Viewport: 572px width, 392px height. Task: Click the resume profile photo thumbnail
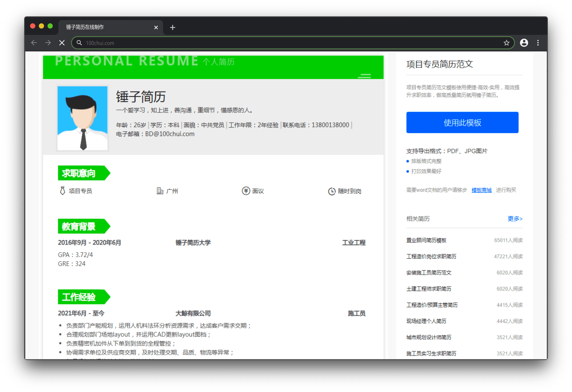pos(82,118)
